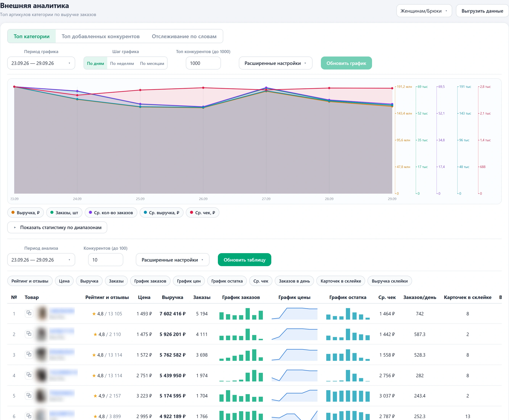Toggle Заказы, шт legend series
The image size is (509, 420).
click(64, 213)
